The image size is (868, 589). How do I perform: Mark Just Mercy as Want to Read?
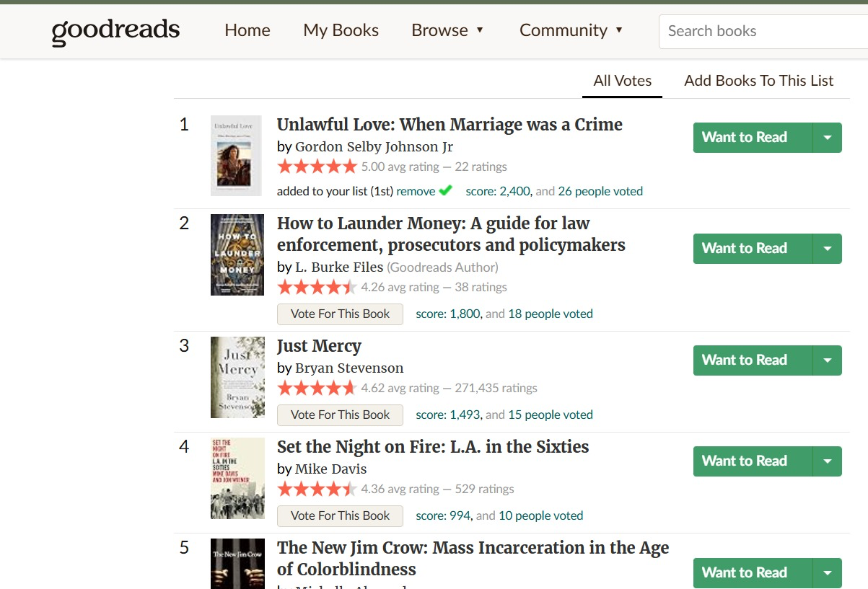[x=753, y=360]
